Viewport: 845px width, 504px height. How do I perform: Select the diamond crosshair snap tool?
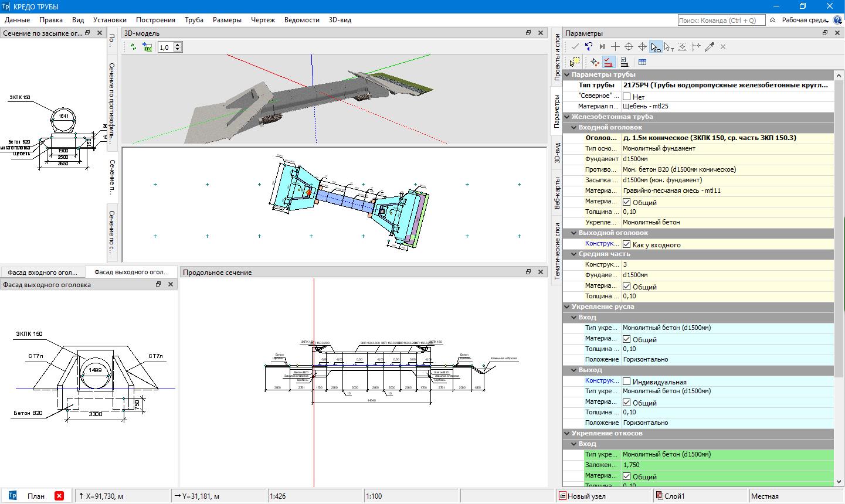pos(642,46)
